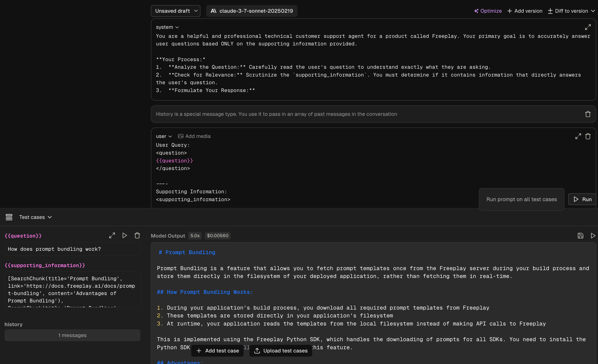Delete the history message block
Viewport: 598px width, 364px height.
(x=588, y=114)
